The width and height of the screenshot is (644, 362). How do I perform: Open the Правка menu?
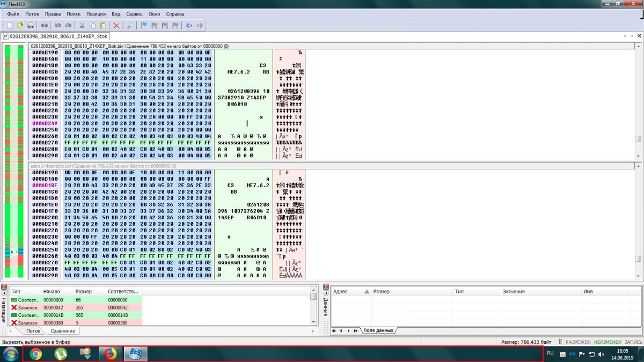[x=53, y=13]
